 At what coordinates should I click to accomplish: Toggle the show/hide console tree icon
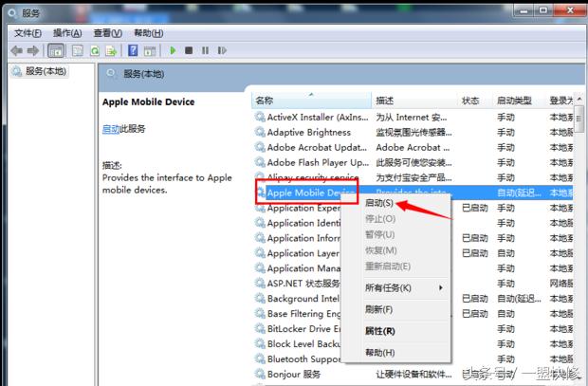point(56,50)
